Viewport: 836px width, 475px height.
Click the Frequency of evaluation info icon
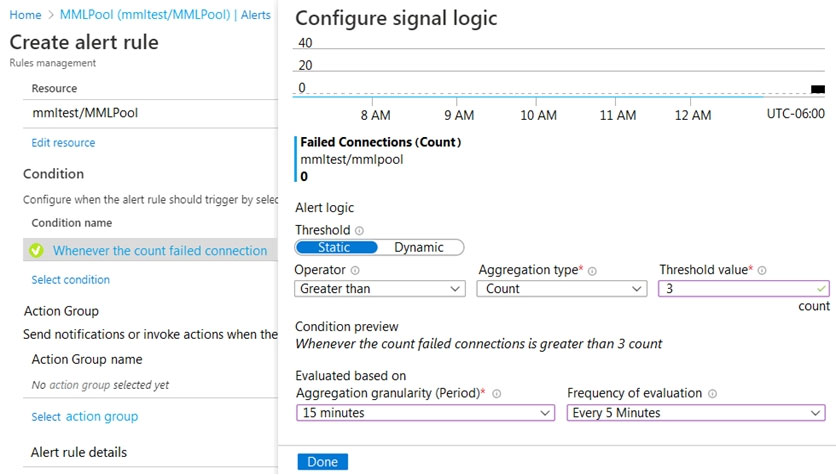pos(712,393)
